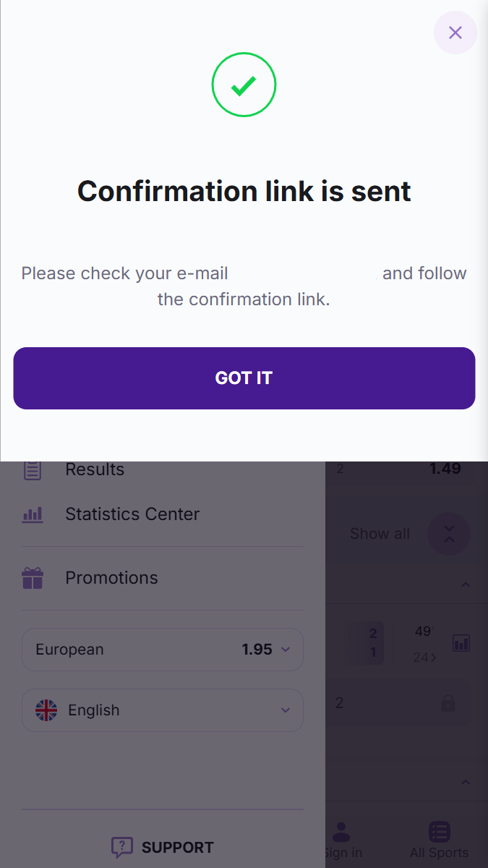Screen dimensions: 488x868
Task: Open the match statistics chart icon
Action: [461, 642]
